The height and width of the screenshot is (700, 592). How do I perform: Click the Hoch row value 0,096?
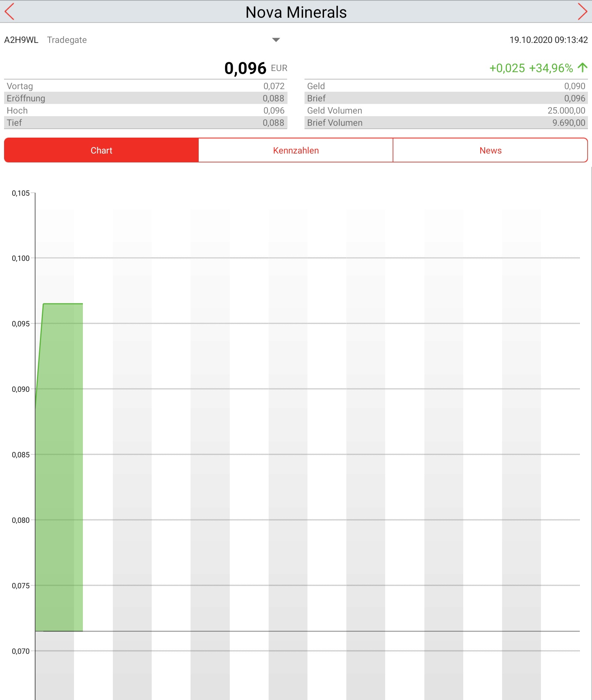pos(274,111)
